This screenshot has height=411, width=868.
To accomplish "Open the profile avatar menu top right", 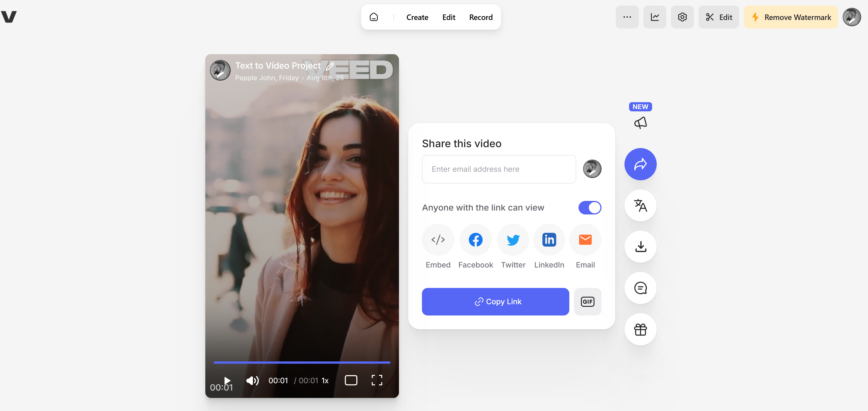I will coord(851,17).
